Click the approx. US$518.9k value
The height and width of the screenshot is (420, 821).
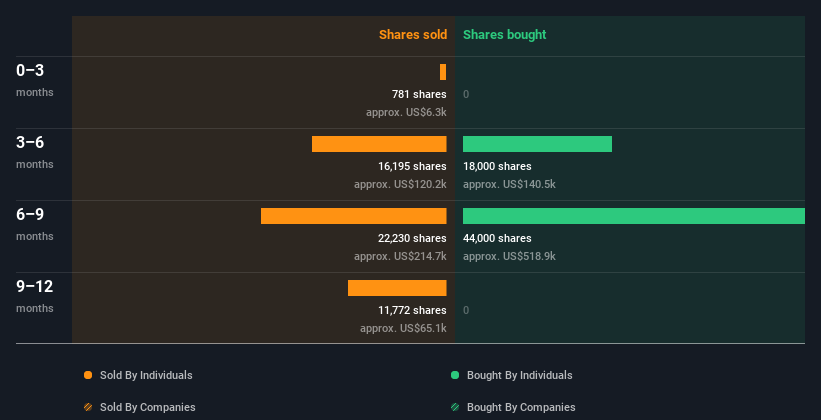509,256
